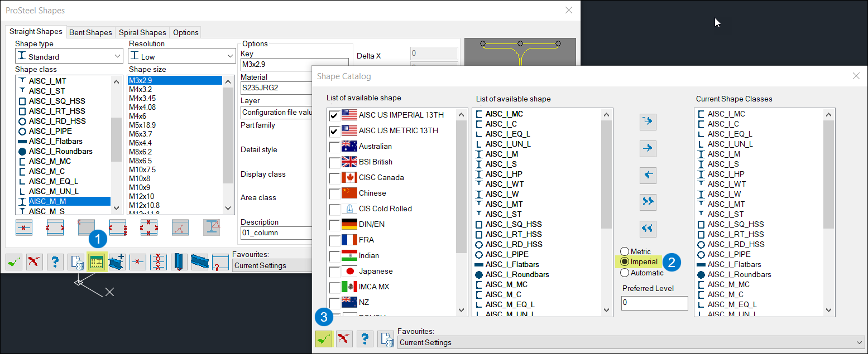Screen dimensions: 868x354
Task: Click add-all double right arrows
Action: [648, 201]
